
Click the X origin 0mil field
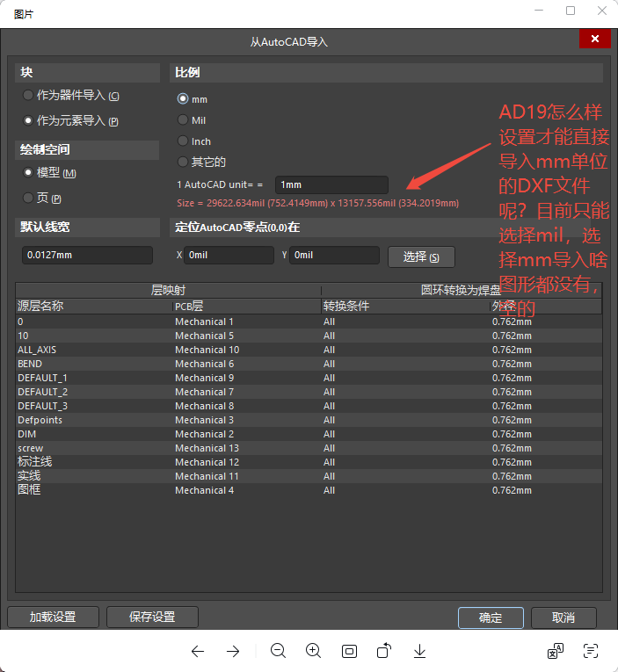[229, 255]
